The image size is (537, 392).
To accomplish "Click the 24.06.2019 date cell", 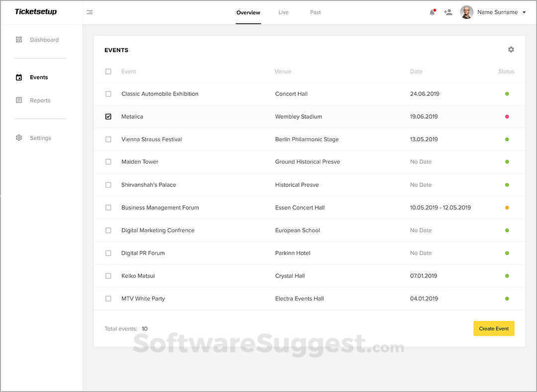I will coord(425,94).
